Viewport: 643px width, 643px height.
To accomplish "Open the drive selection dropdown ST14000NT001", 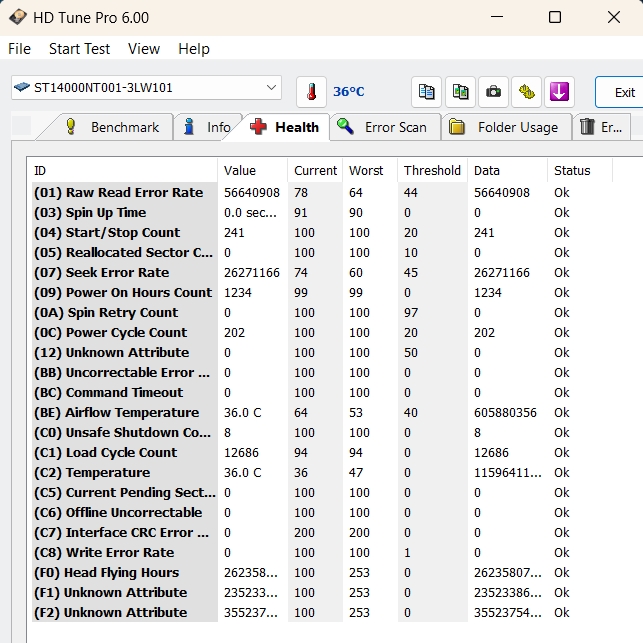I will click(x=146, y=88).
